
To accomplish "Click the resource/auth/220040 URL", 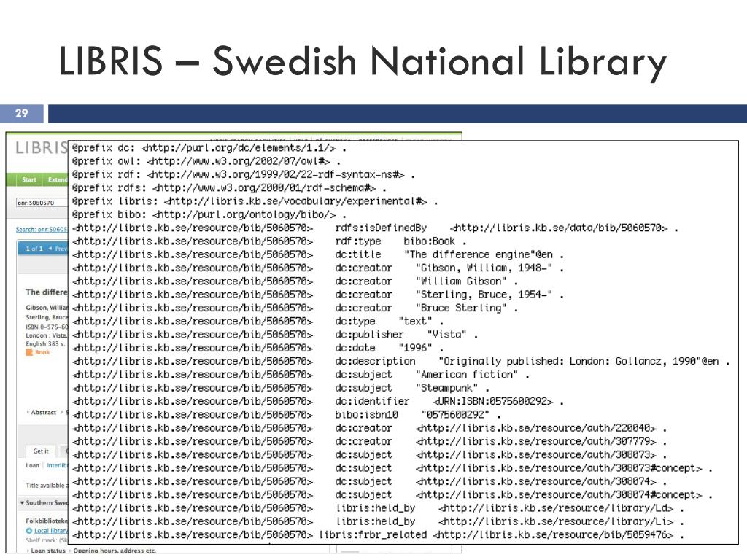I will (x=536, y=428).
